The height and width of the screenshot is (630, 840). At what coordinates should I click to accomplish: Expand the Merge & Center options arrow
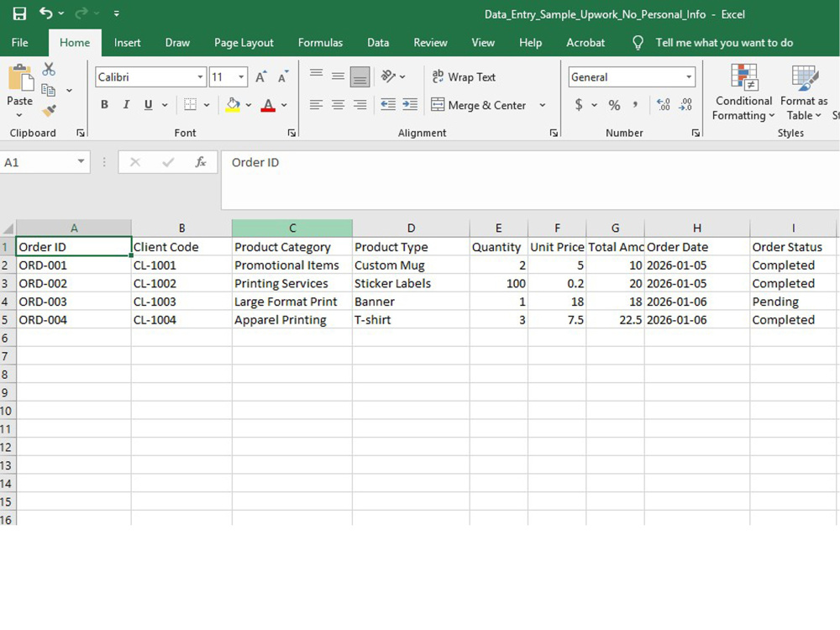point(542,105)
